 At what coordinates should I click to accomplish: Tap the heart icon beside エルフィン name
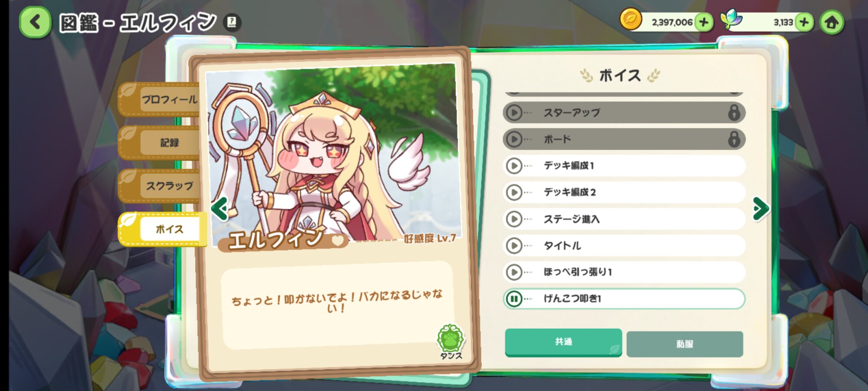pyautogui.click(x=338, y=240)
